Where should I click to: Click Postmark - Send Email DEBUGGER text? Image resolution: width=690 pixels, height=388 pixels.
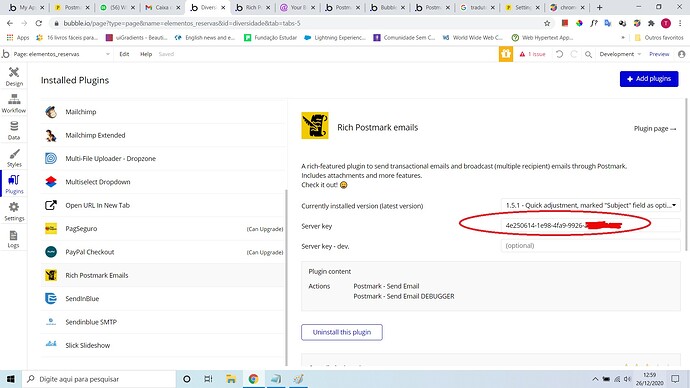click(404, 296)
